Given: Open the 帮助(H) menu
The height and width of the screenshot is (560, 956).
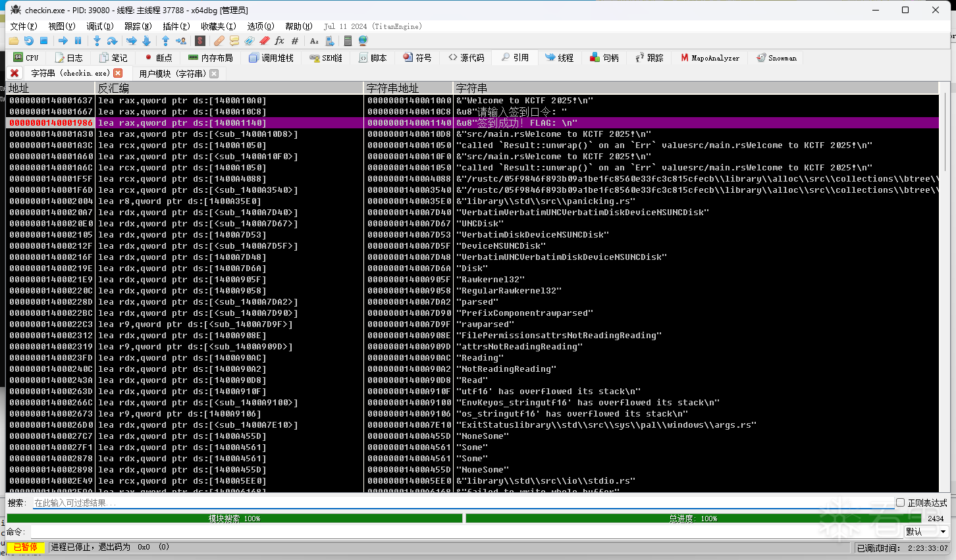Looking at the screenshot, I should click(299, 26).
